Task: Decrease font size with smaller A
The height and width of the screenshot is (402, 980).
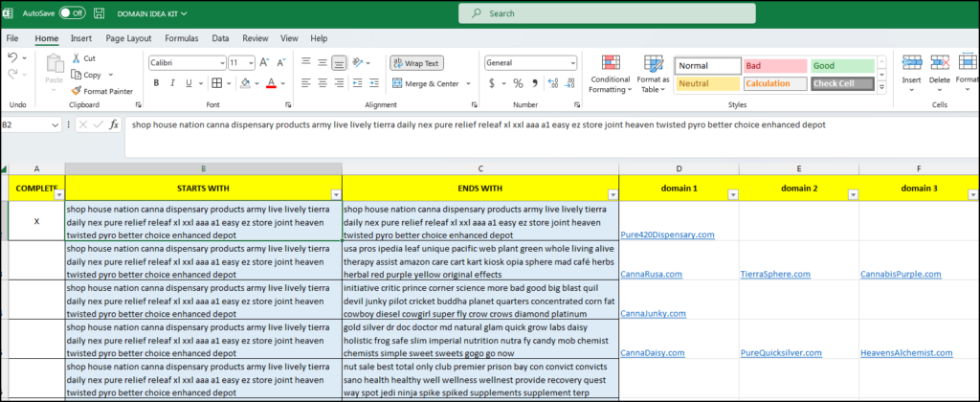Action: (x=281, y=62)
